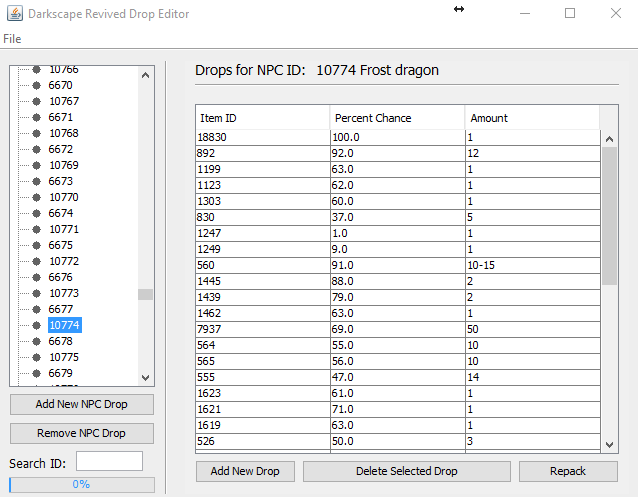Select NPC 10773 in the tree

coord(64,293)
